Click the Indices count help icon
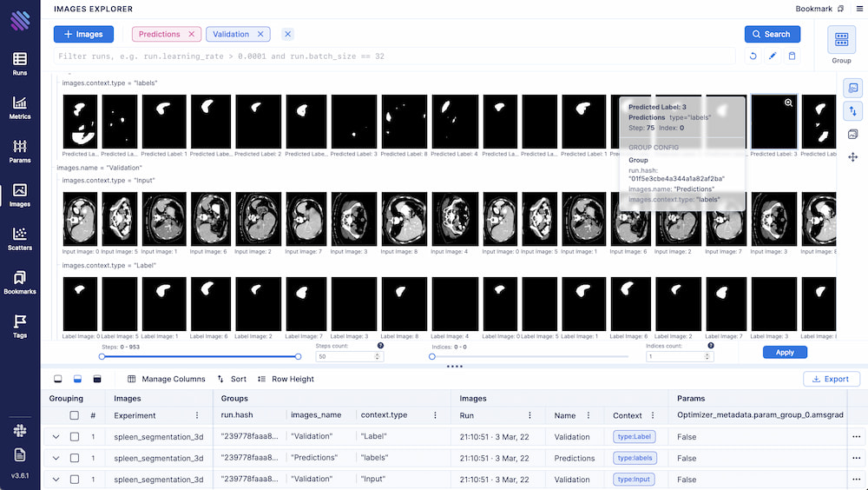 711,345
